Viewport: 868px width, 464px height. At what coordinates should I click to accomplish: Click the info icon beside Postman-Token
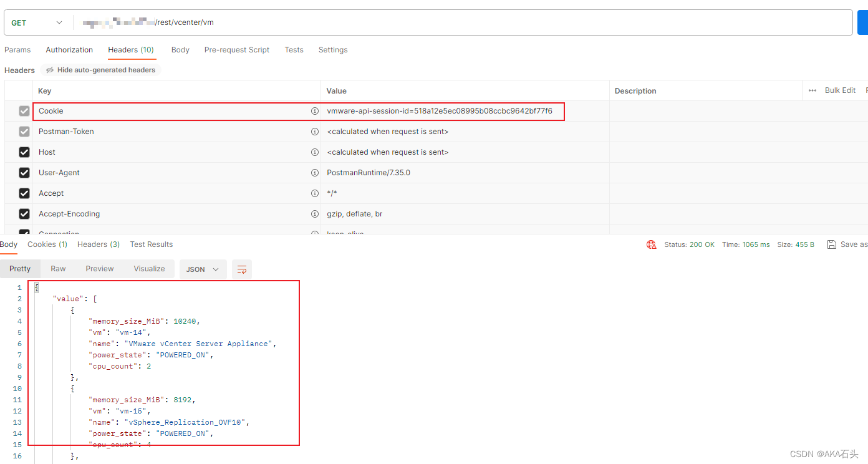(315, 131)
